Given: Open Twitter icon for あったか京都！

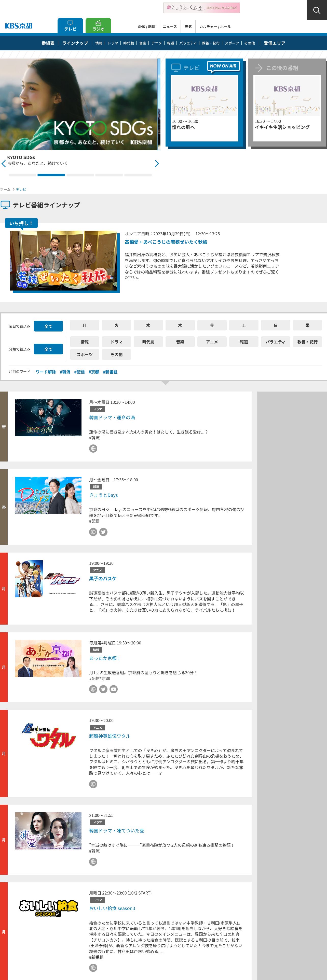Looking at the screenshot, I should tap(104, 689).
